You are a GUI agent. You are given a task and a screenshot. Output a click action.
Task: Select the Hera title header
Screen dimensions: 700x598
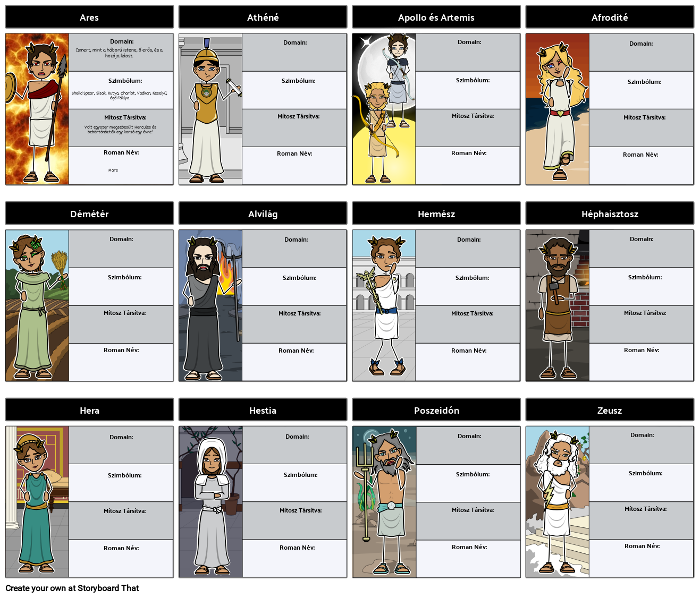tap(89, 410)
